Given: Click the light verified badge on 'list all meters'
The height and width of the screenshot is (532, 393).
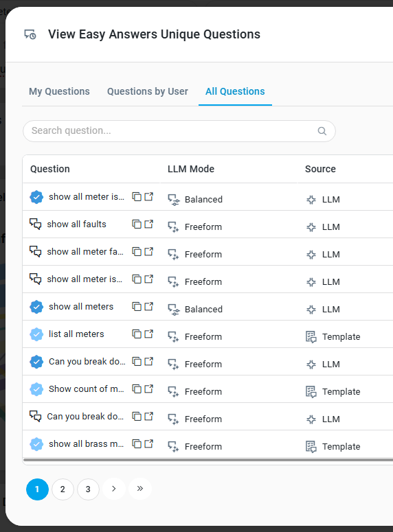Looking at the screenshot, I should coord(36,334).
